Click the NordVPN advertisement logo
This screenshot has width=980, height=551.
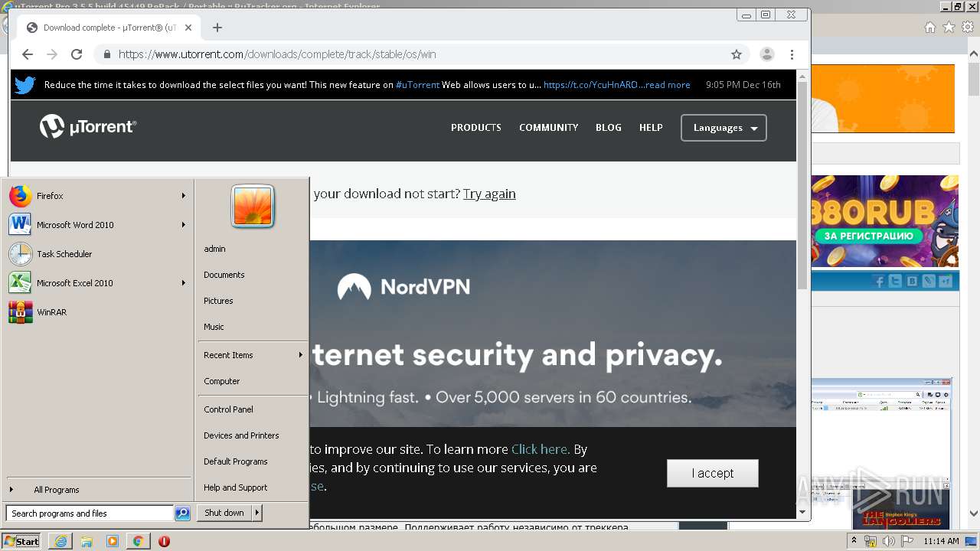coord(404,287)
